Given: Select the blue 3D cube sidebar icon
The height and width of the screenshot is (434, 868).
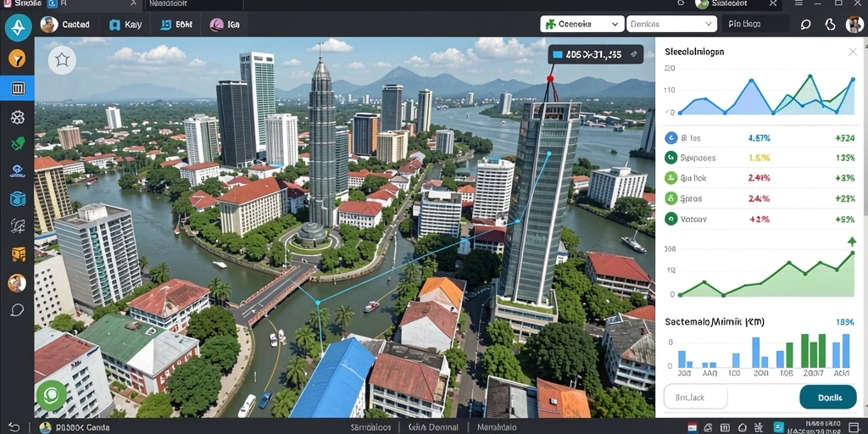Looking at the screenshot, I should [17, 198].
